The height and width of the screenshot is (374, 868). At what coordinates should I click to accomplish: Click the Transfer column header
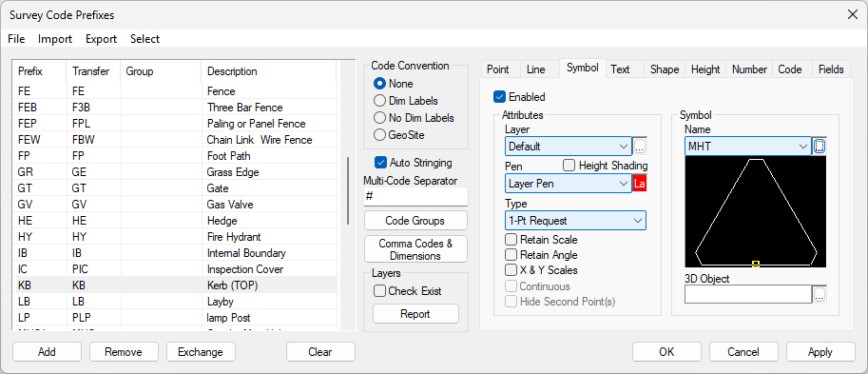[x=93, y=71]
